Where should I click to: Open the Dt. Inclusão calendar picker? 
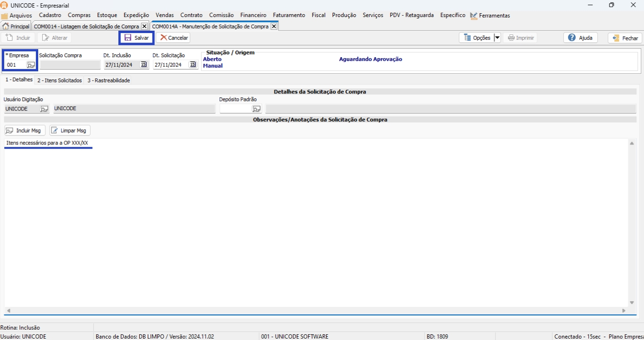pyautogui.click(x=144, y=65)
